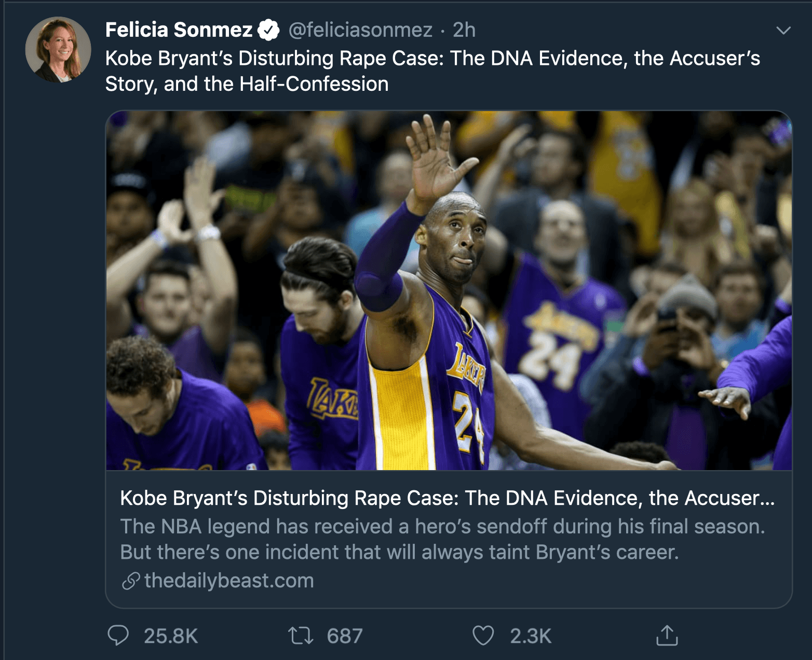
Task: Click the 2h tweet timestamp
Action: 464,30
